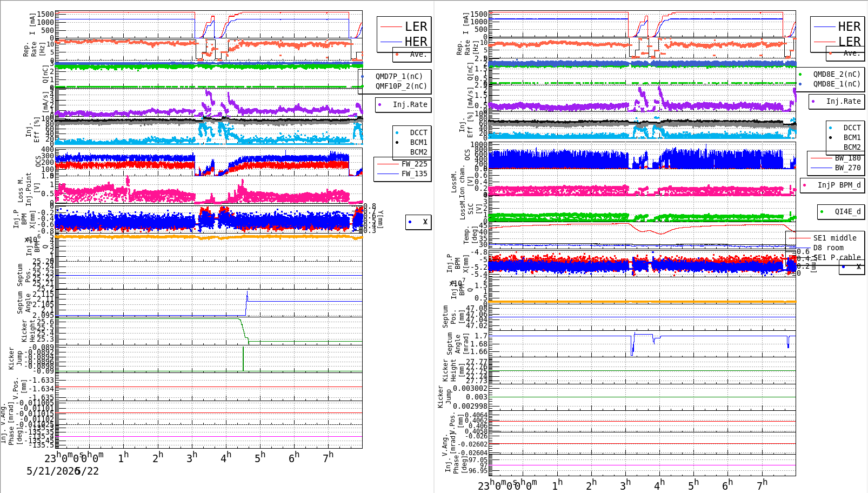Select Inj.Rate legend in the right plot
Image resolution: width=868 pixels, height=493 pixels.
click(843, 101)
